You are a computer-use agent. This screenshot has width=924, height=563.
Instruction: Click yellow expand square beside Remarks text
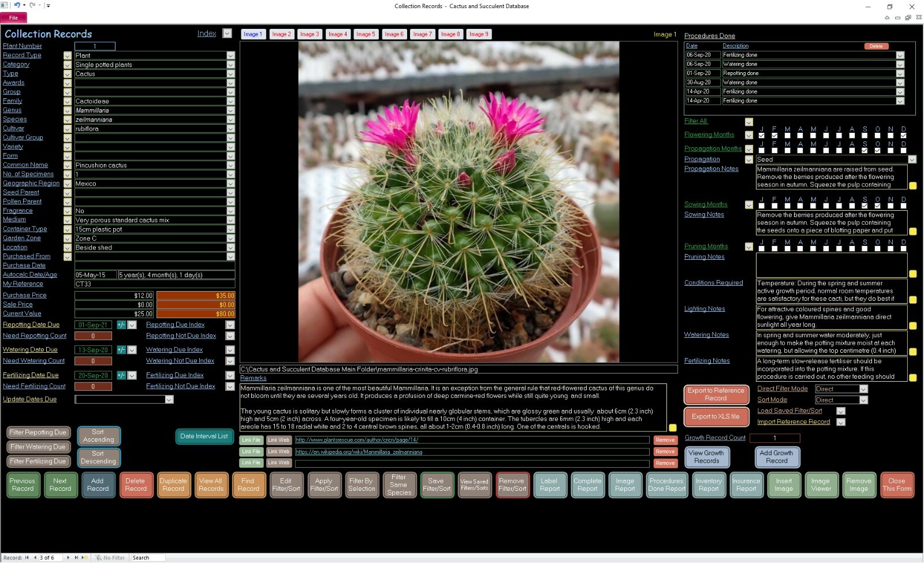[672, 428]
